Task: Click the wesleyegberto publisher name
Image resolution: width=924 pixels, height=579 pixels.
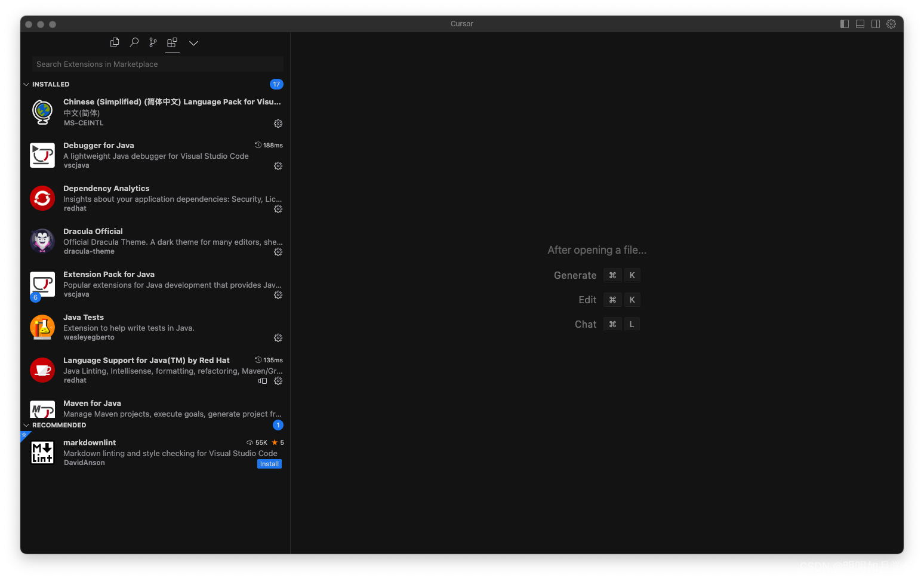Action: click(89, 337)
